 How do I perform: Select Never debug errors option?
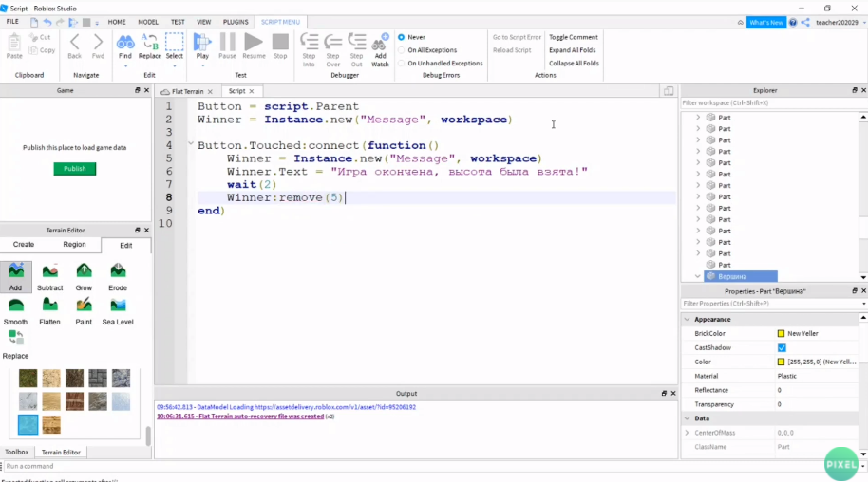pos(402,37)
